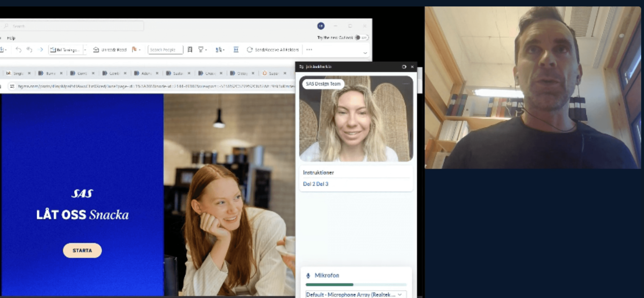
Task: Click the Del 2 Del 3 link
Action: [x=315, y=184]
